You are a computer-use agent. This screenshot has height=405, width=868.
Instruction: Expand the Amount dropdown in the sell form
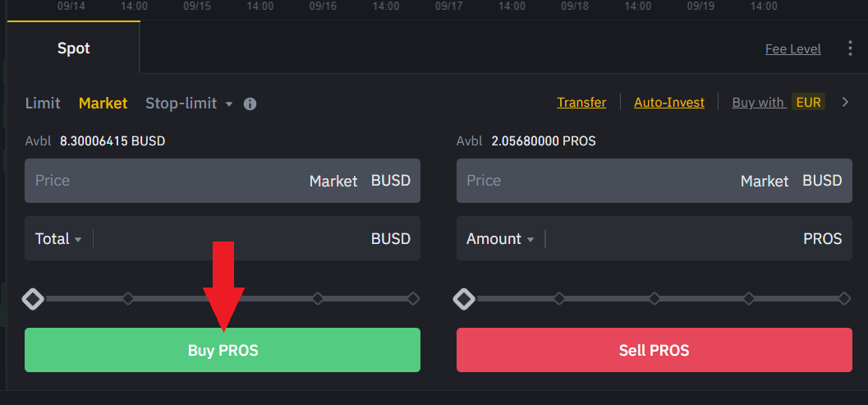tap(500, 239)
